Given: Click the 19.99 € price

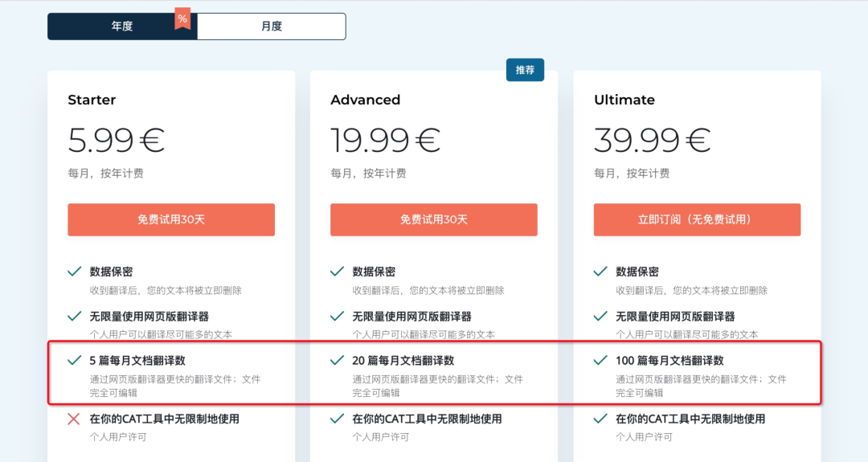Looking at the screenshot, I should point(385,140).
